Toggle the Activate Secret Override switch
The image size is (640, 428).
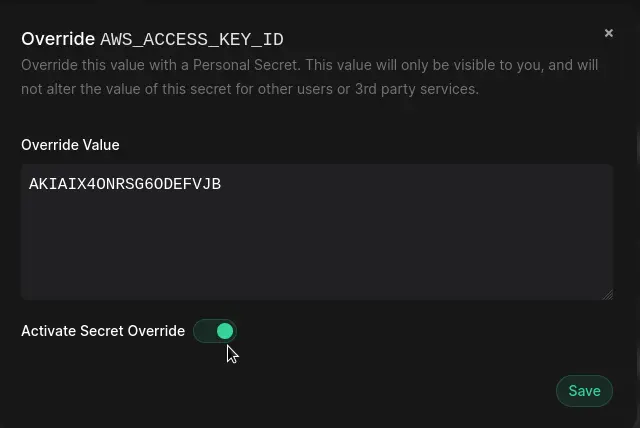215,331
